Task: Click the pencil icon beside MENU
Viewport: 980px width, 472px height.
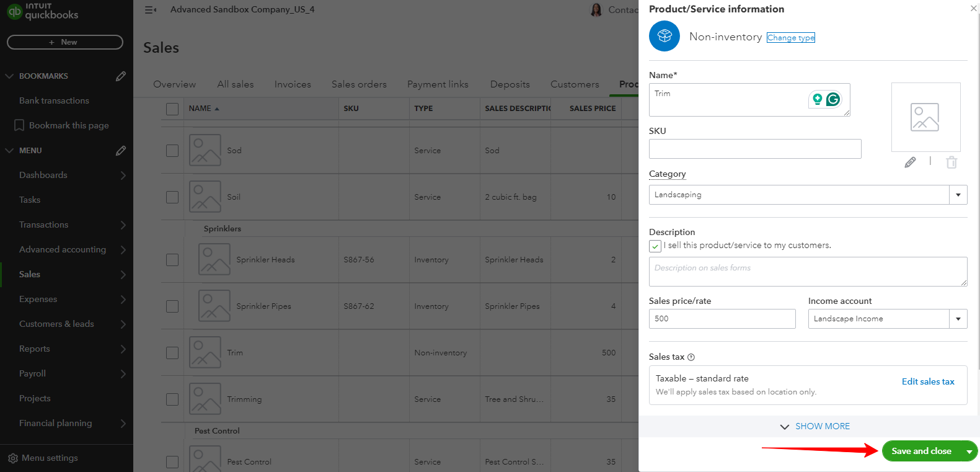Action: (x=121, y=150)
